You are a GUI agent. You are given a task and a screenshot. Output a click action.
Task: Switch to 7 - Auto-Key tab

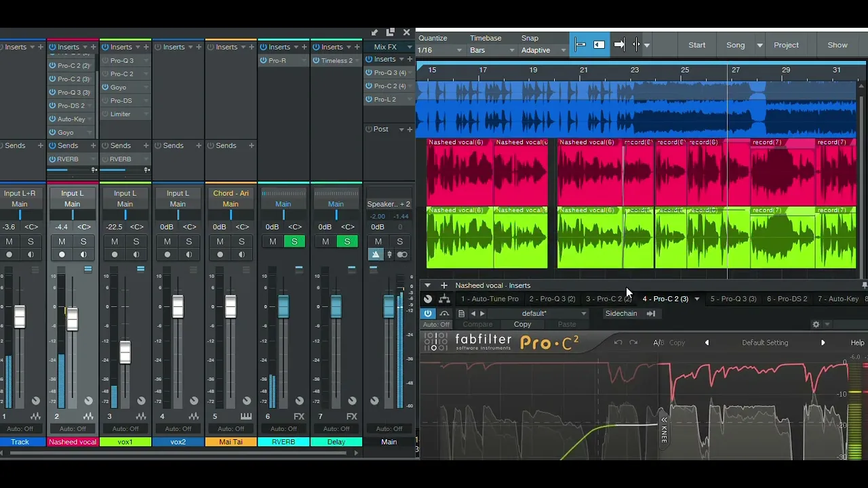click(x=838, y=299)
